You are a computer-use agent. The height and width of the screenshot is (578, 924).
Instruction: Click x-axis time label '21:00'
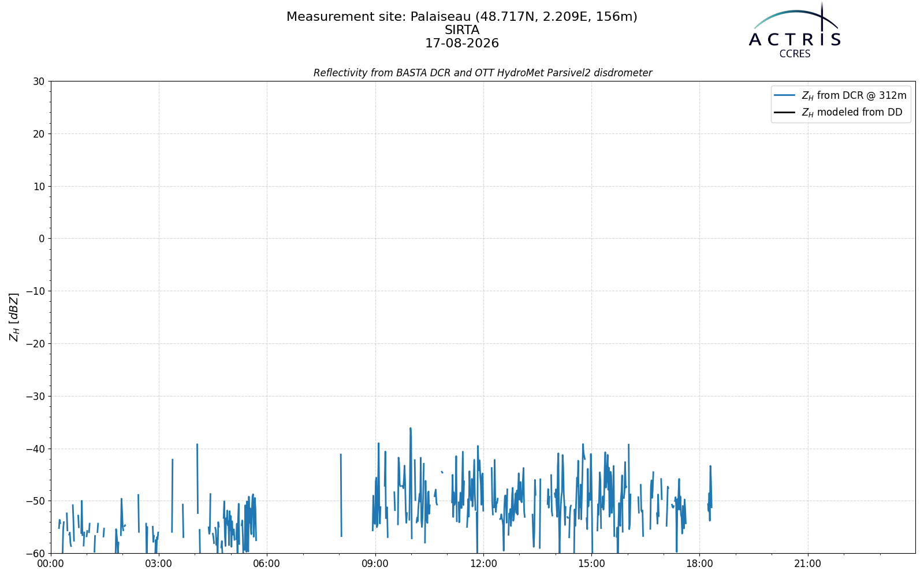[808, 564]
